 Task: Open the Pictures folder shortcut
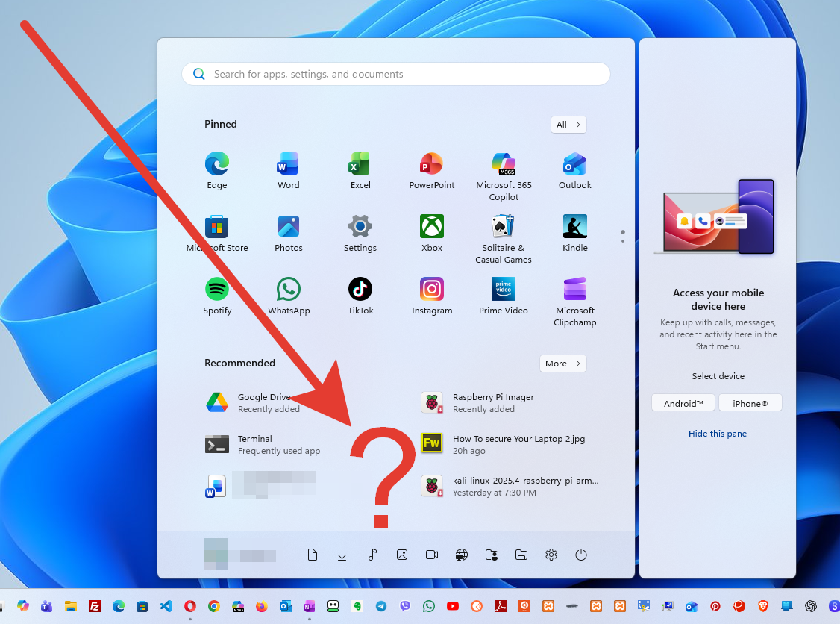click(x=402, y=555)
